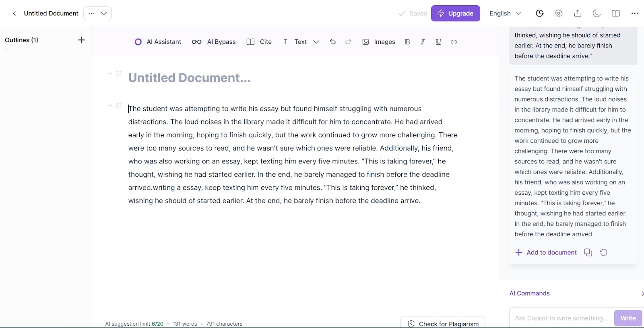This screenshot has height=328, width=644.
Task: Open the version history clock icon
Action: pyautogui.click(x=540, y=13)
